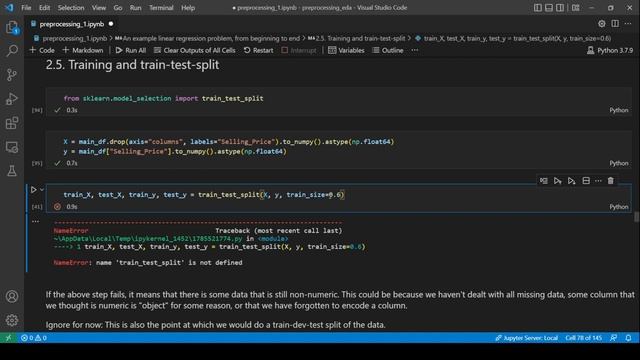Expand run options arrow next to cell run button
The height and width of the screenshot is (360, 640).
[42, 189]
